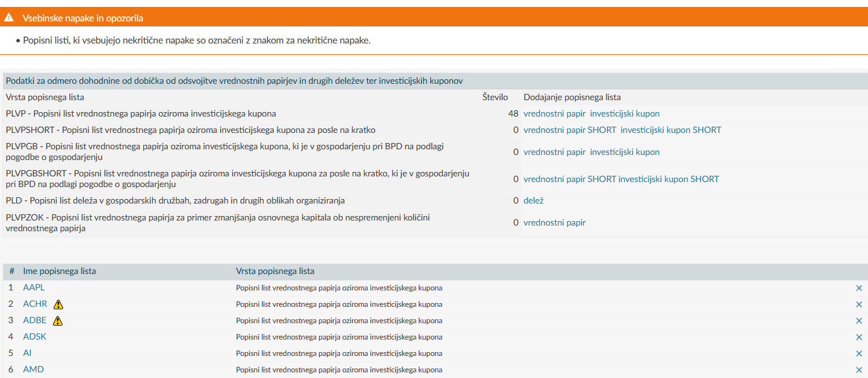Screen dimensions: 868x378
Task: Add vrednostni papir in PLVPGB row
Action: (x=554, y=152)
